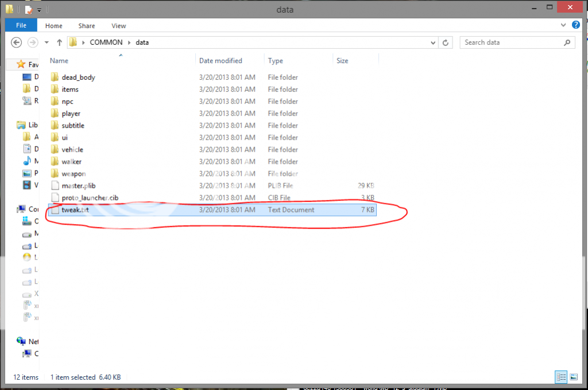Click COMMON in the address breadcrumb

tap(106, 43)
